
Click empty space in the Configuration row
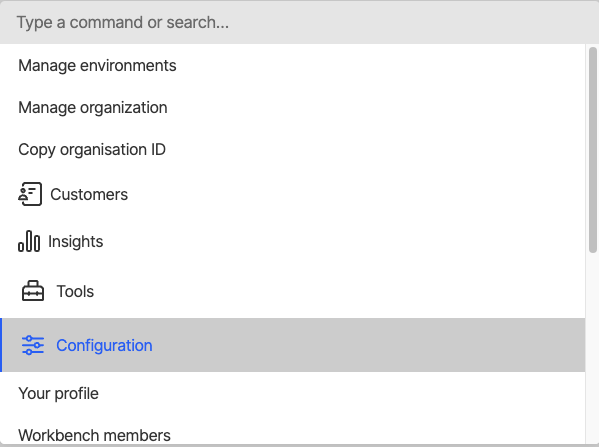[367, 345]
